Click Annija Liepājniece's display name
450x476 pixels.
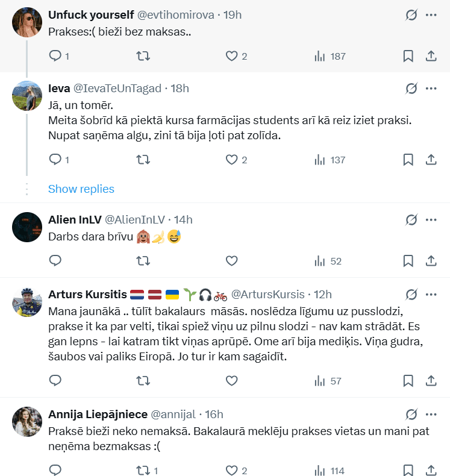click(x=96, y=414)
